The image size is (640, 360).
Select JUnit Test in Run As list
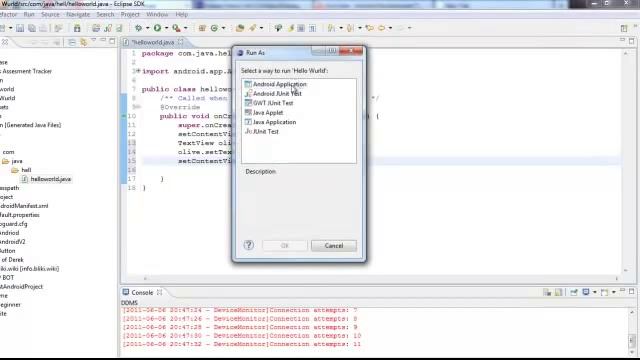(x=266, y=131)
